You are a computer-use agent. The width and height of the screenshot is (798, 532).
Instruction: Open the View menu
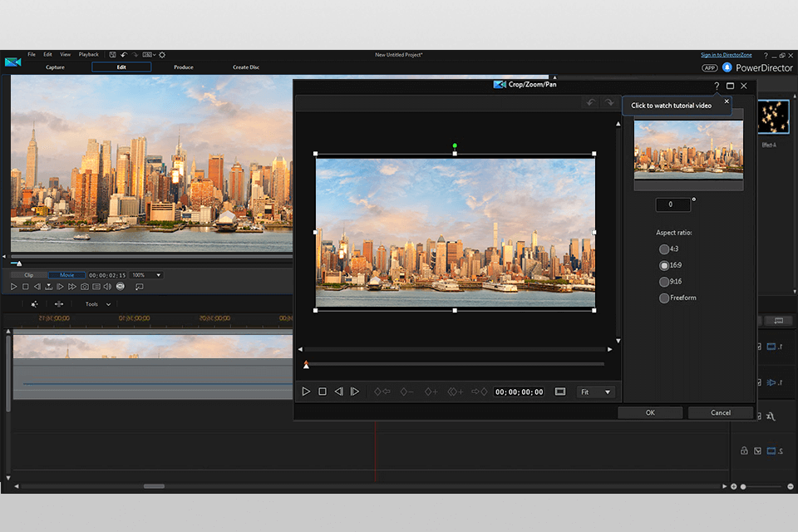[x=65, y=55]
